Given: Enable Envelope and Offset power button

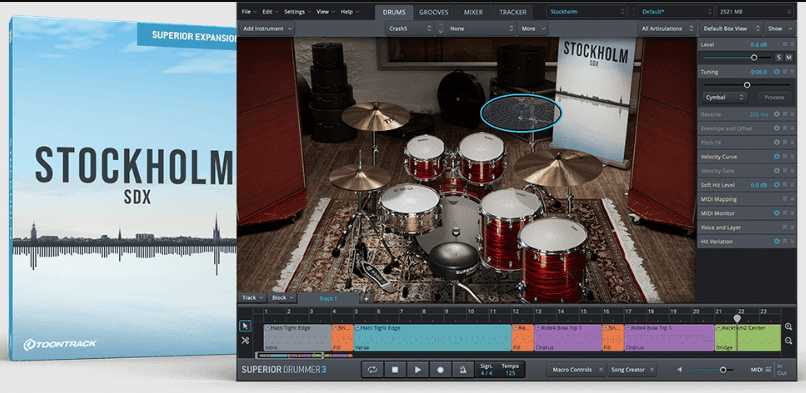Looking at the screenshot, I should [x=777, y=128].
